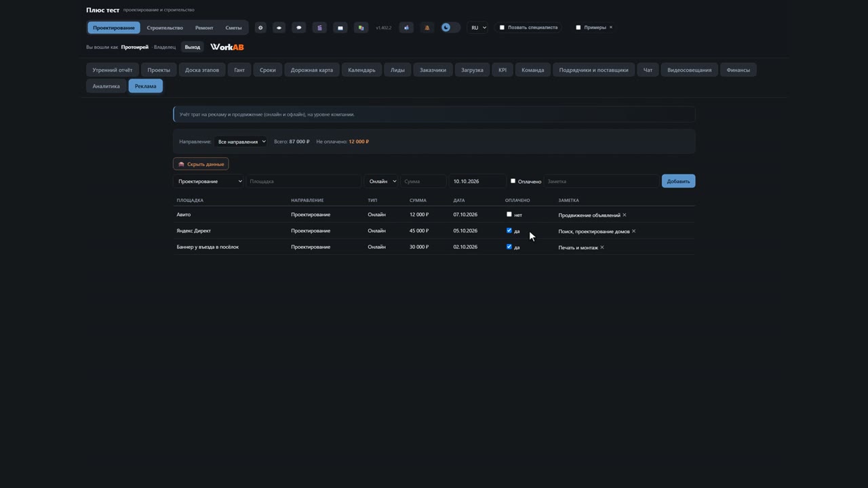Tick the Оплачено checkbox in add form
Image resolution: width=868 pixels, height=488 pixels.
point(513,181)
